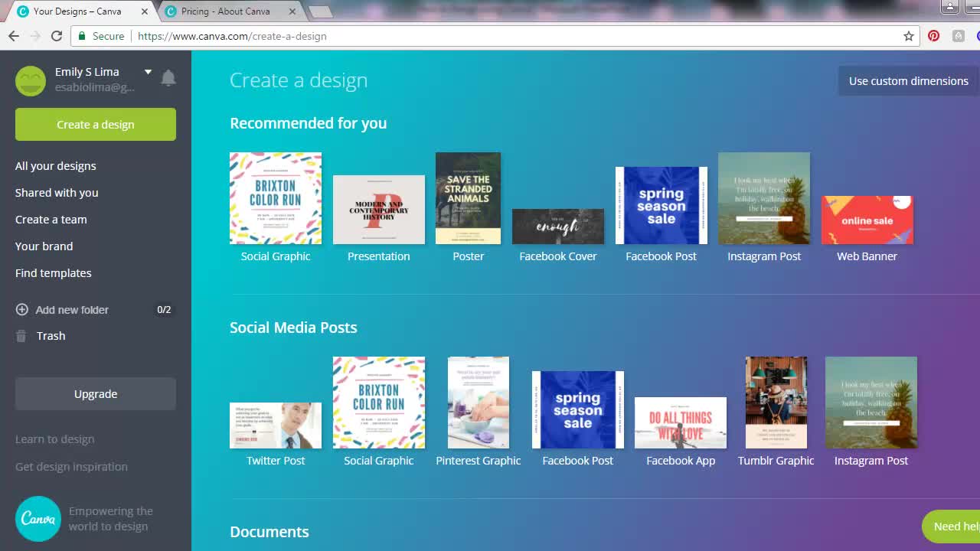
Task: Open the Need help button
Action: point(952,527)
